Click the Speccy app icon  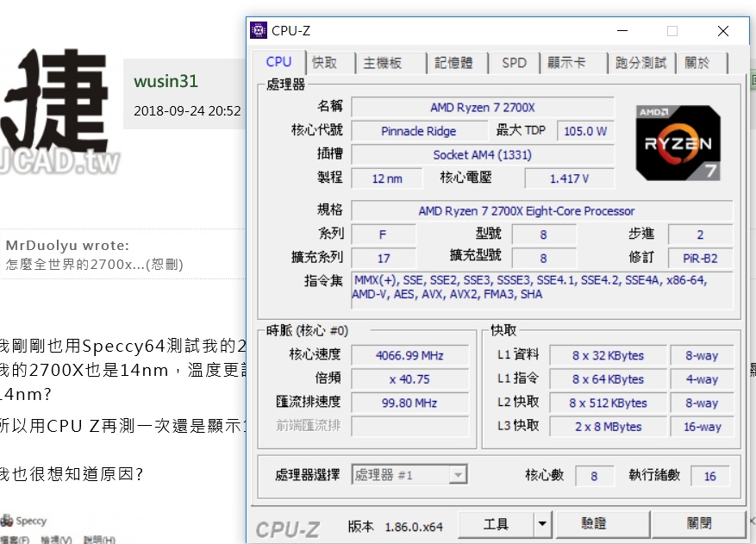pyautogui.click(x=7, y=521)
